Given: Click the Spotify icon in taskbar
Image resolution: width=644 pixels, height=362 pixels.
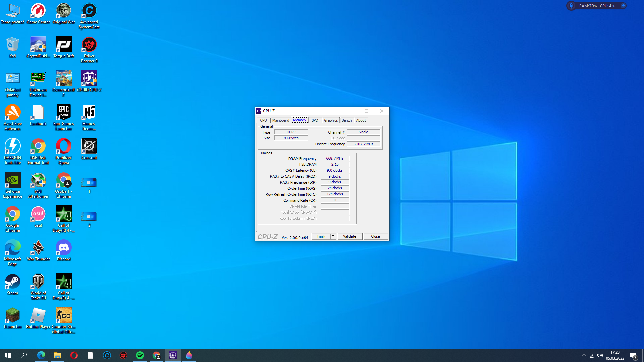Looking at the screenshot, I should pyautogui.click(x=140, y=355).
